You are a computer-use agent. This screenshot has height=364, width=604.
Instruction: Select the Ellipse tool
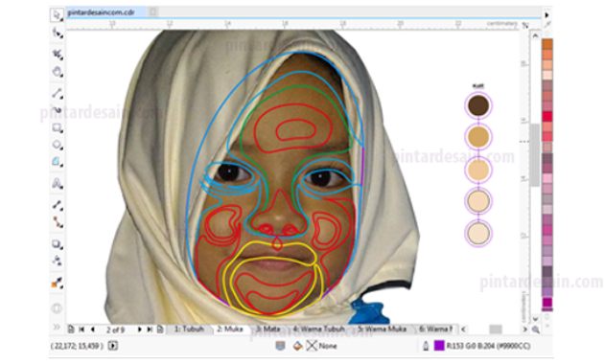(x=58, y=145)
